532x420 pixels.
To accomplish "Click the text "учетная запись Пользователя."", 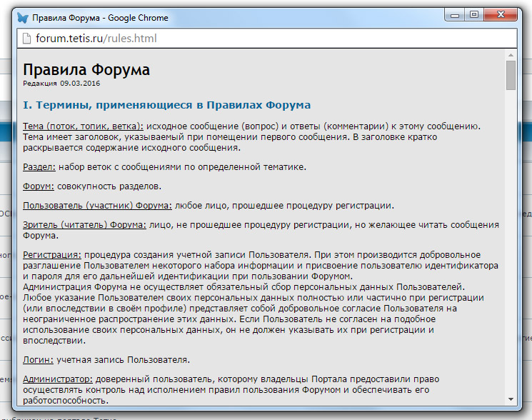I will [123, 359].
